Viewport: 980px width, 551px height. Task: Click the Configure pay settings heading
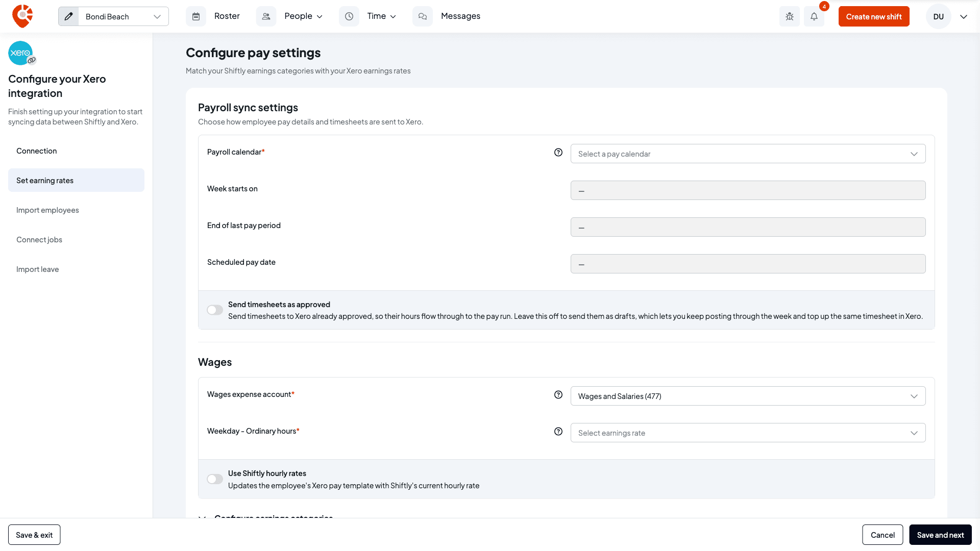pyautogui.click(x=253, y=53)
